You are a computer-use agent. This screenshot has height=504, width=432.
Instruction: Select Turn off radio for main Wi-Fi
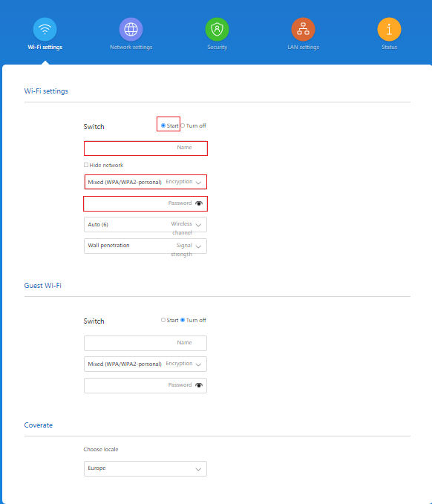click(x=183, y=125)
